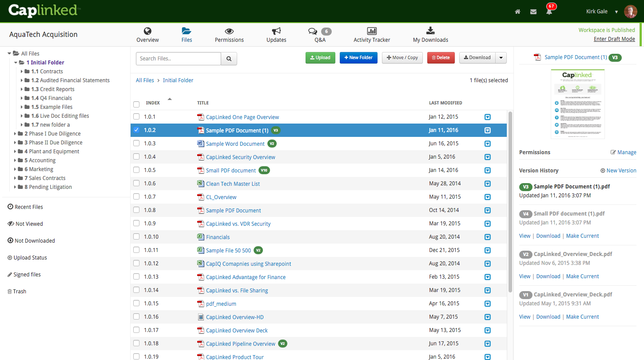Open the row actions menu for CapLinked Security Overview

tap(487, 157)
